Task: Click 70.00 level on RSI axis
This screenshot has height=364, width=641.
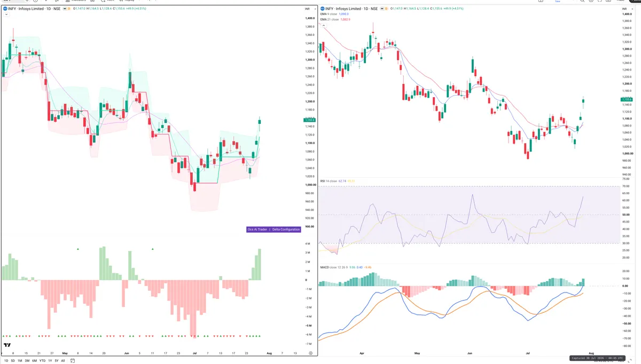Action: (x=626, y=186)
